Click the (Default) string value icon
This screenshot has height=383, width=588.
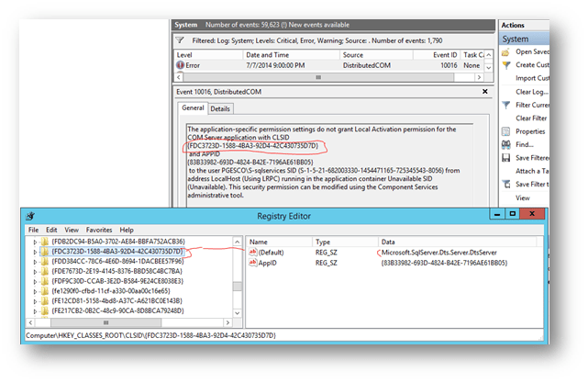(253, 251)
